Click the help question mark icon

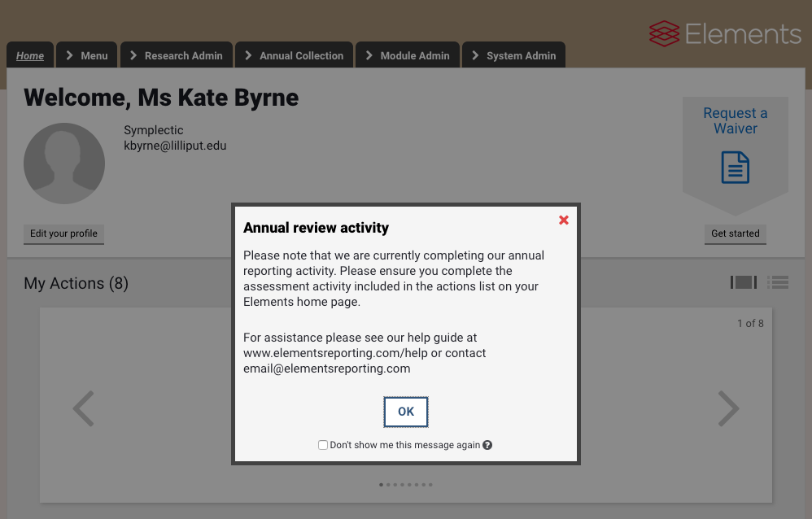487,445
